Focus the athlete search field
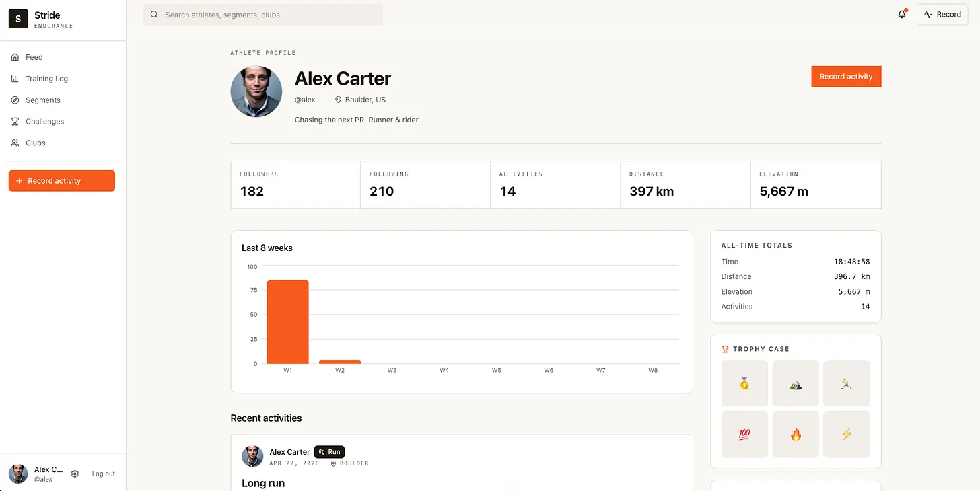Image resolution: width=980 pixels, height=491 pixels. [263, 15]
